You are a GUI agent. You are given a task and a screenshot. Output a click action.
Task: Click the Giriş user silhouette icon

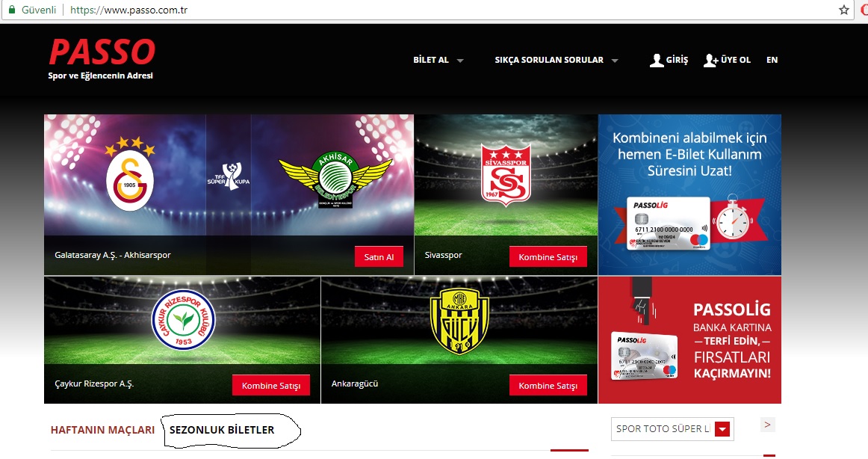[657, 60]
